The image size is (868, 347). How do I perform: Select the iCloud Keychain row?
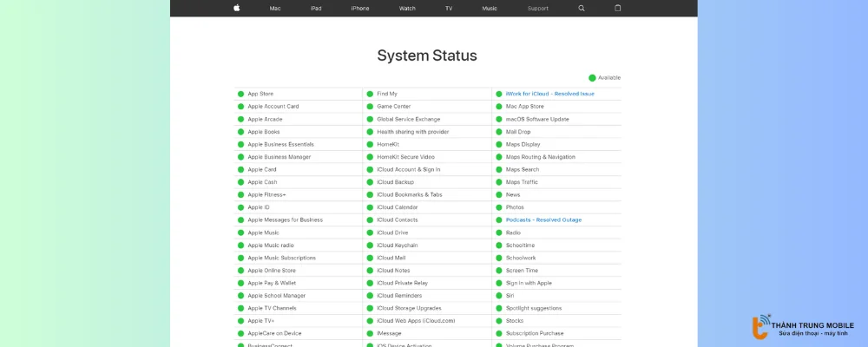pos(427,246)
